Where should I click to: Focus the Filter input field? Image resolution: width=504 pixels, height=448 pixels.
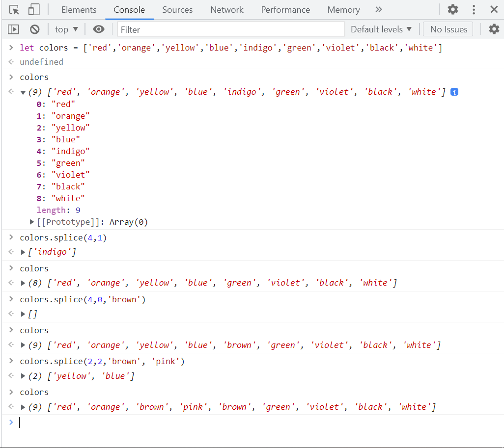231,29
